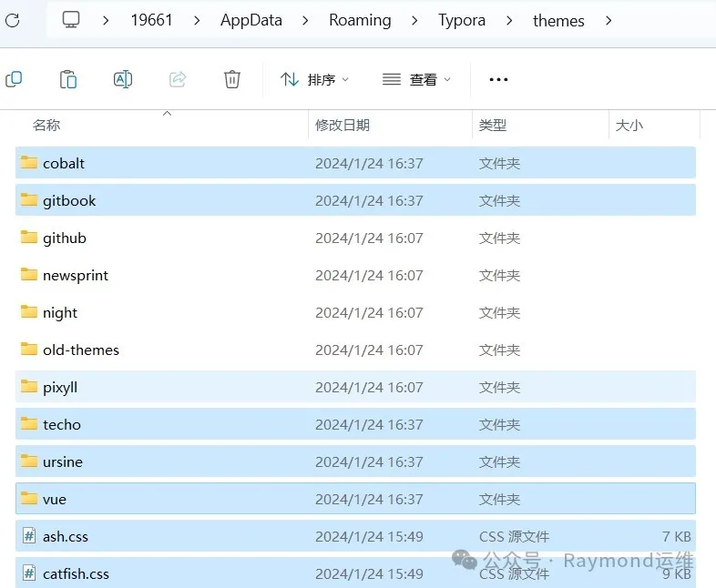Click the github folder icon

pyautogui.click(x=29, y=238)
